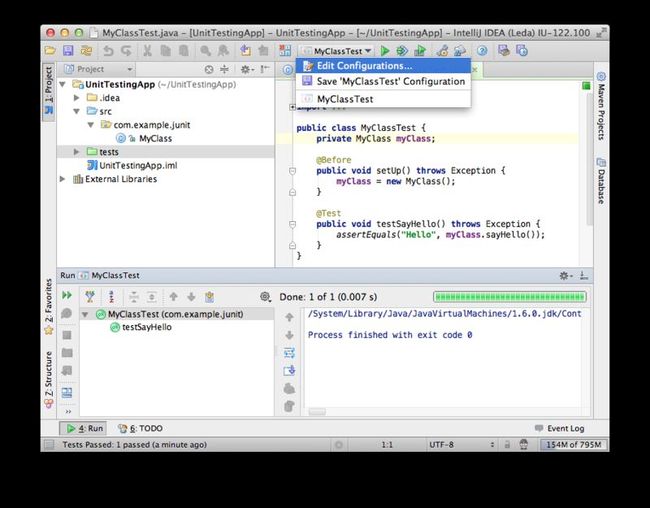Click the print console output icon
Image resolution: width=650 pixels, height=508 pixels.
click(289, 389)
